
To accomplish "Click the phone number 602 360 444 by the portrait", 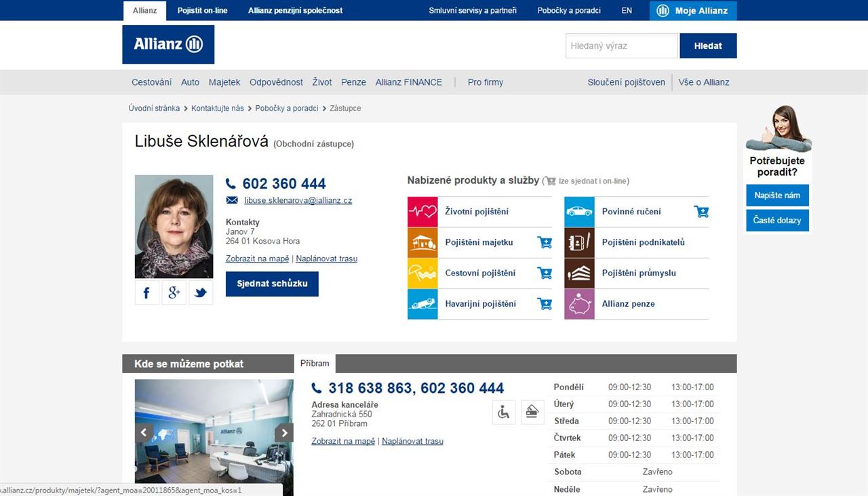I will point(284,183).
